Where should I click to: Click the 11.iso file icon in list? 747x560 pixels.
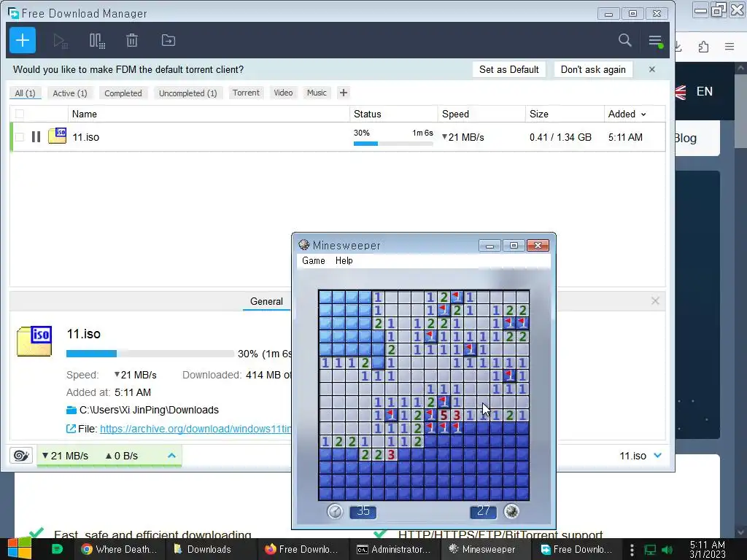point(57,136)
